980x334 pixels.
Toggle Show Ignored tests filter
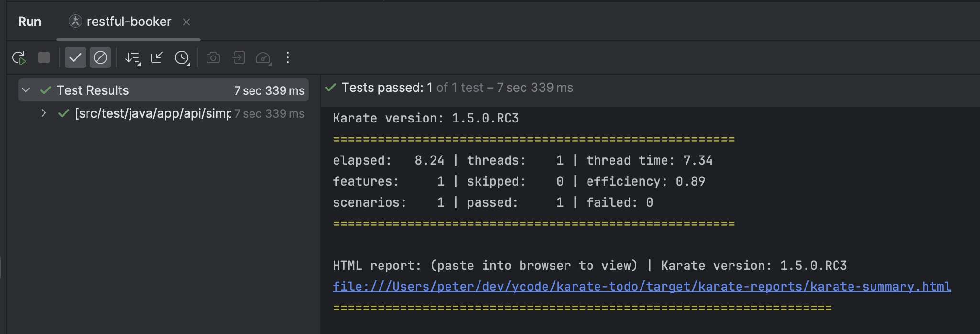point(100,58)
